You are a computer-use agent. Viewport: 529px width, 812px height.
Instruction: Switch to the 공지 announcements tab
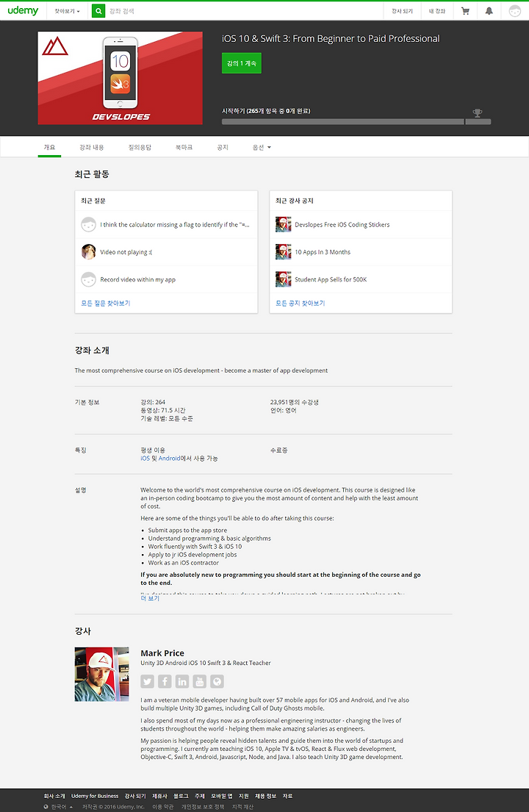click(223, 148)
